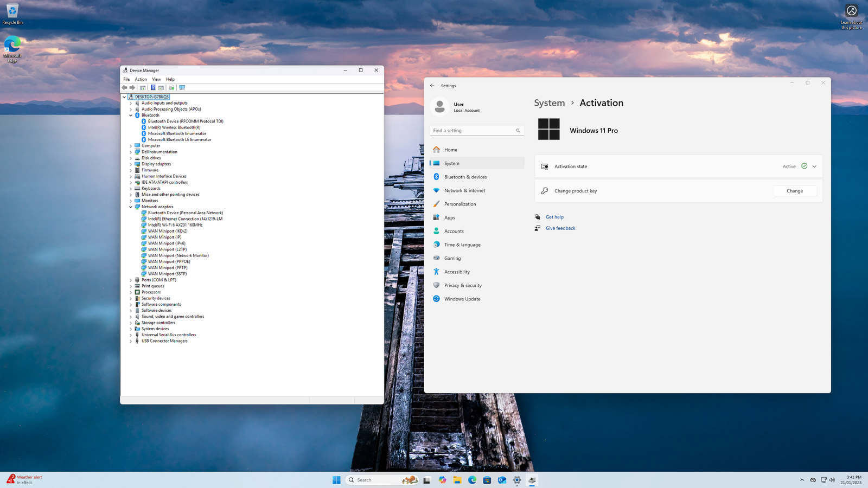Open the File menu in Device Manager

126,79
